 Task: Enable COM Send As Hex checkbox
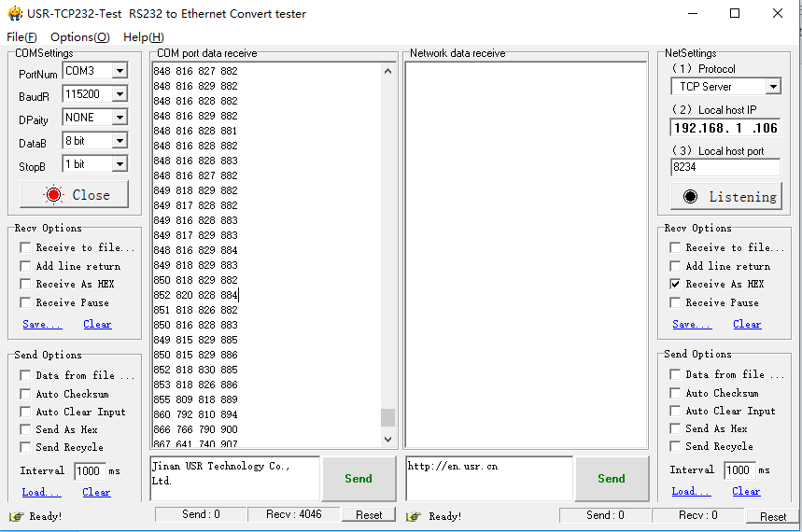[x=25, y=429]
